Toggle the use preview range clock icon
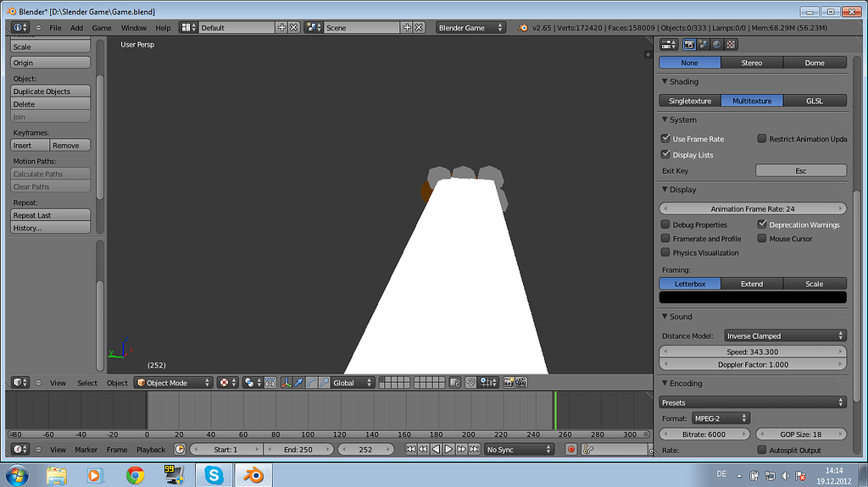The image size is (868, 487). [180, 450]
